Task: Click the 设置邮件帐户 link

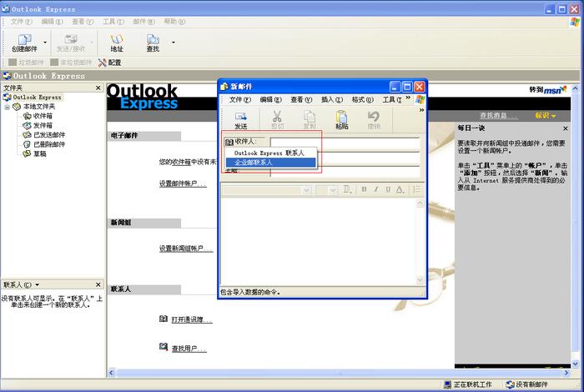Action: click(183, 183)
